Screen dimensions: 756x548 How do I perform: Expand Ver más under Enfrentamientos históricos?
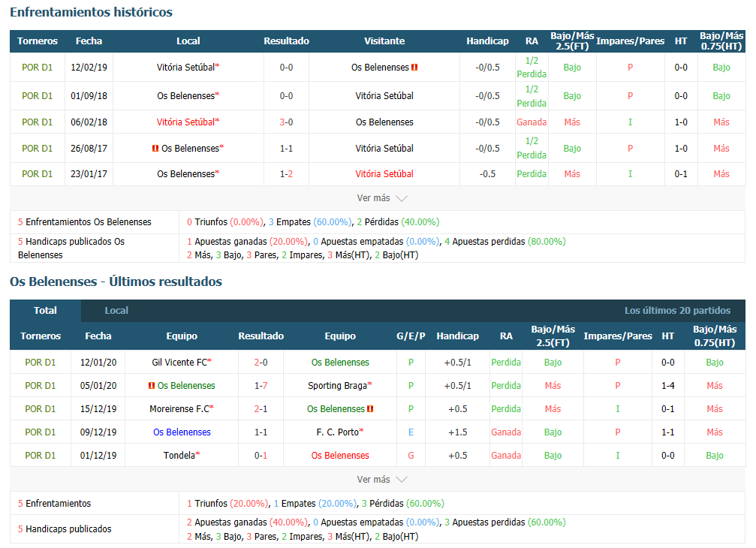(382, 198)
